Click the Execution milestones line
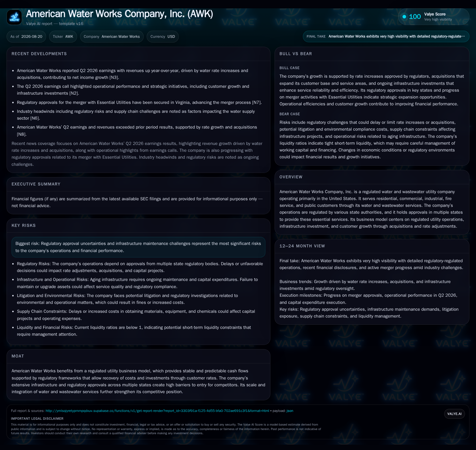 click(368, 299)
